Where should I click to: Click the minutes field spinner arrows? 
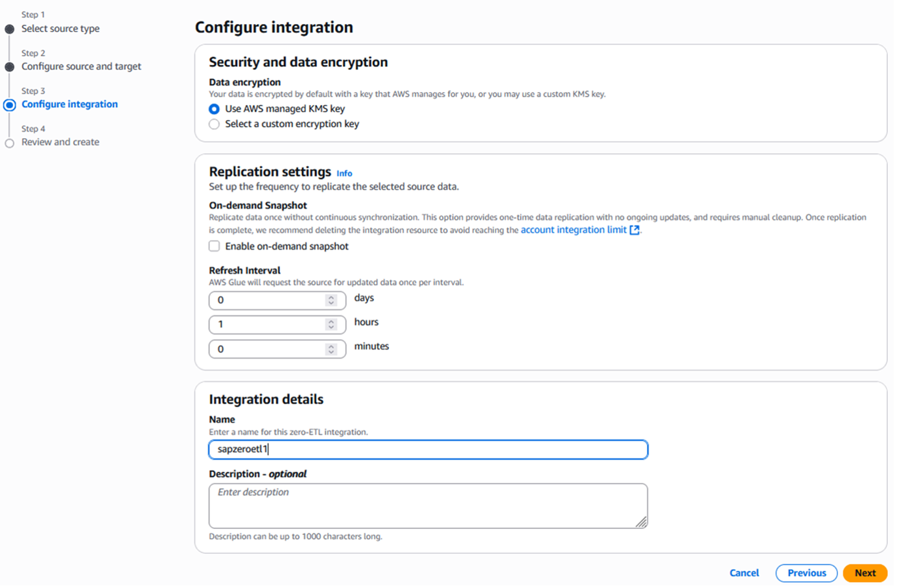(331, 349)
